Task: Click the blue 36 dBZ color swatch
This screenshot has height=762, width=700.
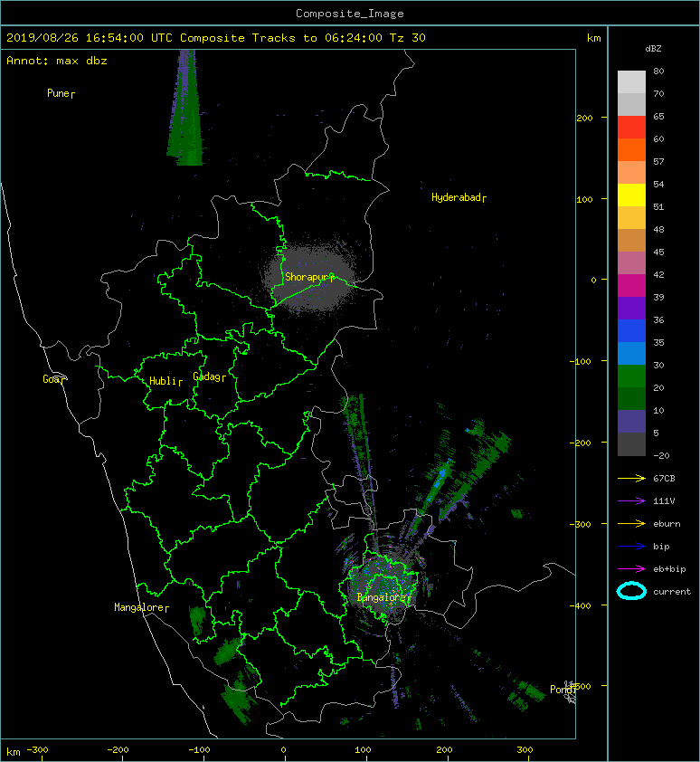Action: pyautogui.click(x=631, y=331)
